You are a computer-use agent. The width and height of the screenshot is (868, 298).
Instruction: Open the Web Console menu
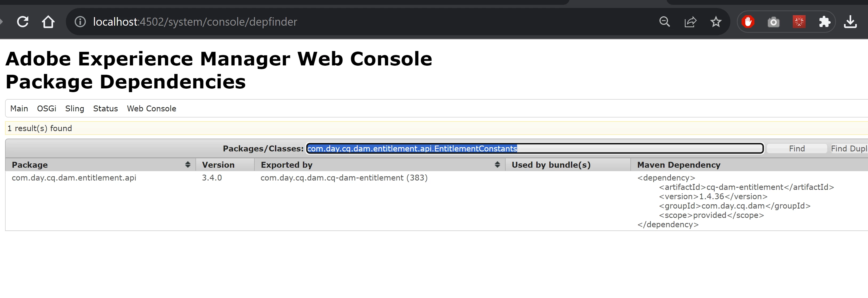(151, 109)
